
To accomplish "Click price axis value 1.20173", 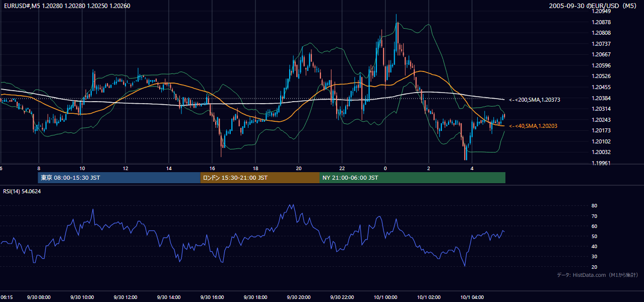I will coord(602,131).
